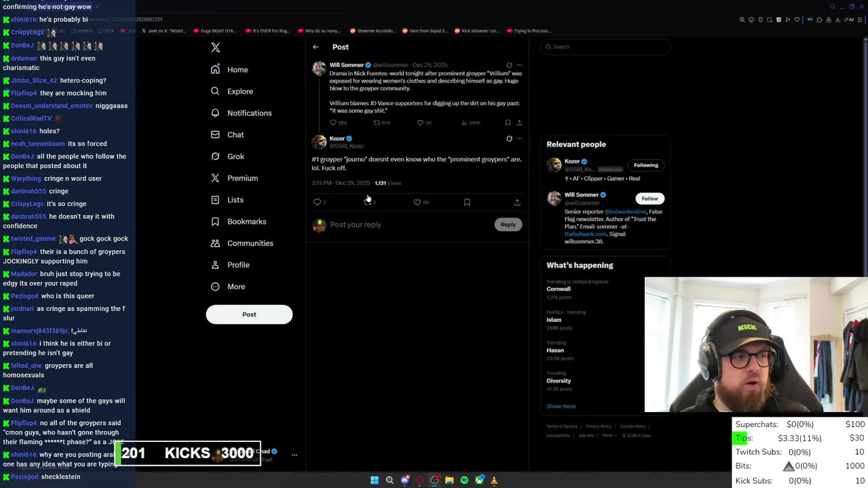Viewport: 868px width, 488px height.
Task: Click the Lists icon in sidebar
Action: point(215,200)
